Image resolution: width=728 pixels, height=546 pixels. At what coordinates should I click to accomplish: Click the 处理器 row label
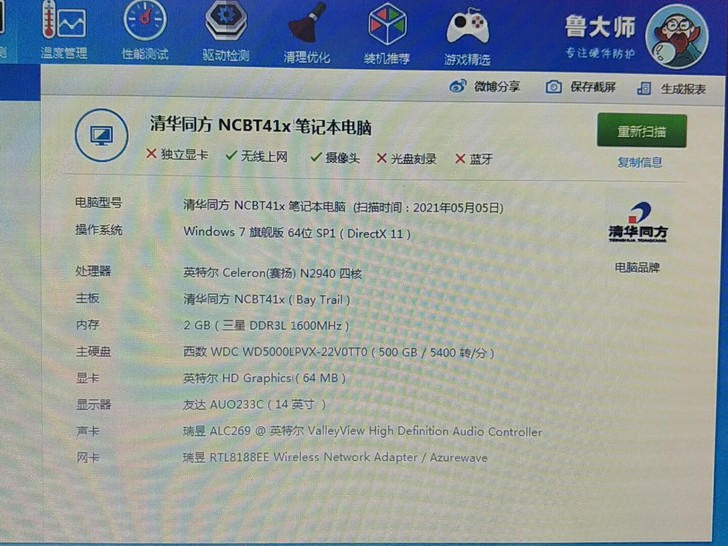(x=93, y=271)
